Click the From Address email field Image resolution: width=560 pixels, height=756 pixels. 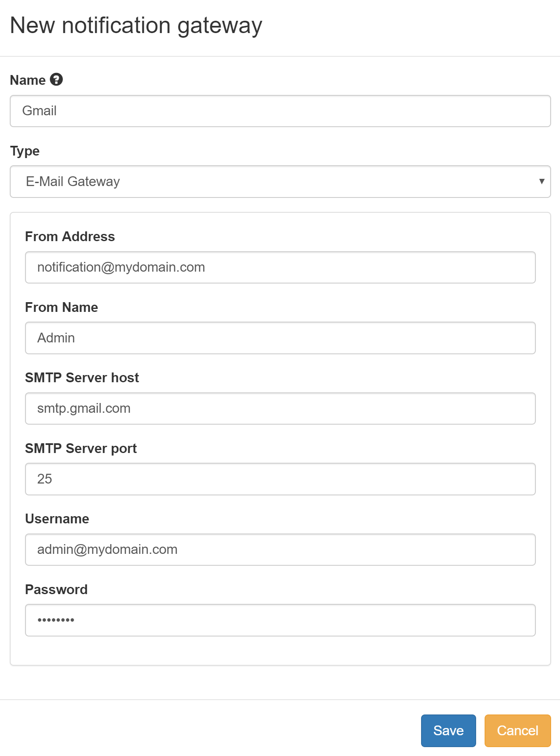280,267
